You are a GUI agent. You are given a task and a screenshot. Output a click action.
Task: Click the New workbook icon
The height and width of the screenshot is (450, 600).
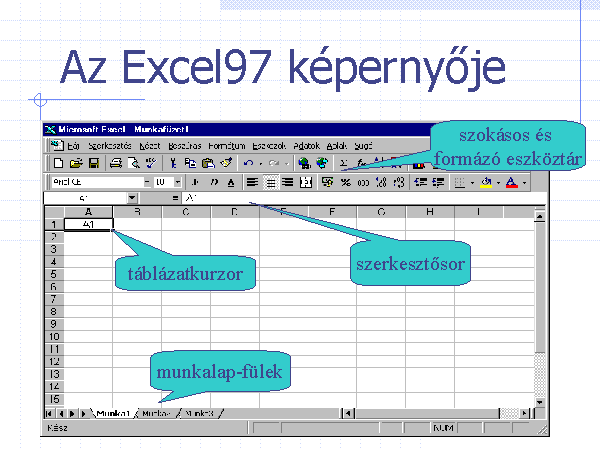point(59,163)
